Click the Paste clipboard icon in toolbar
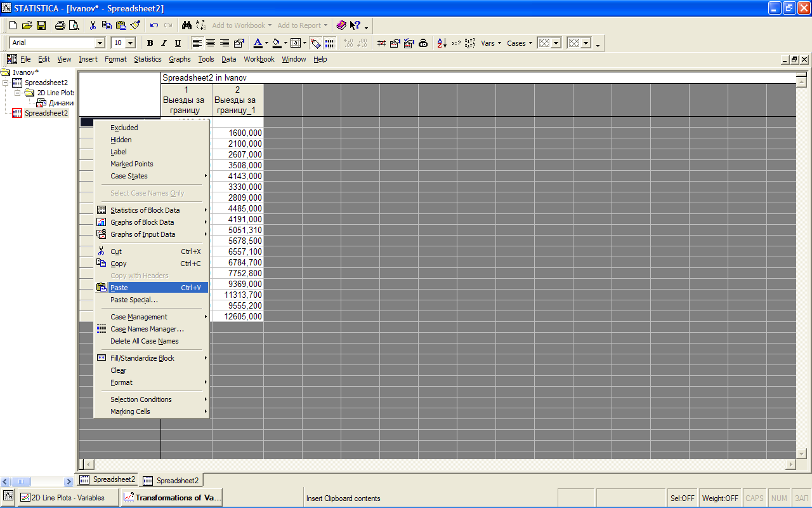 click(121, 25)
